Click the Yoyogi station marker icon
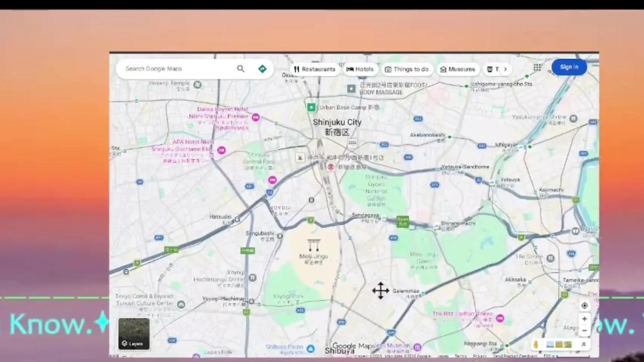 click(x=311, y=200)
